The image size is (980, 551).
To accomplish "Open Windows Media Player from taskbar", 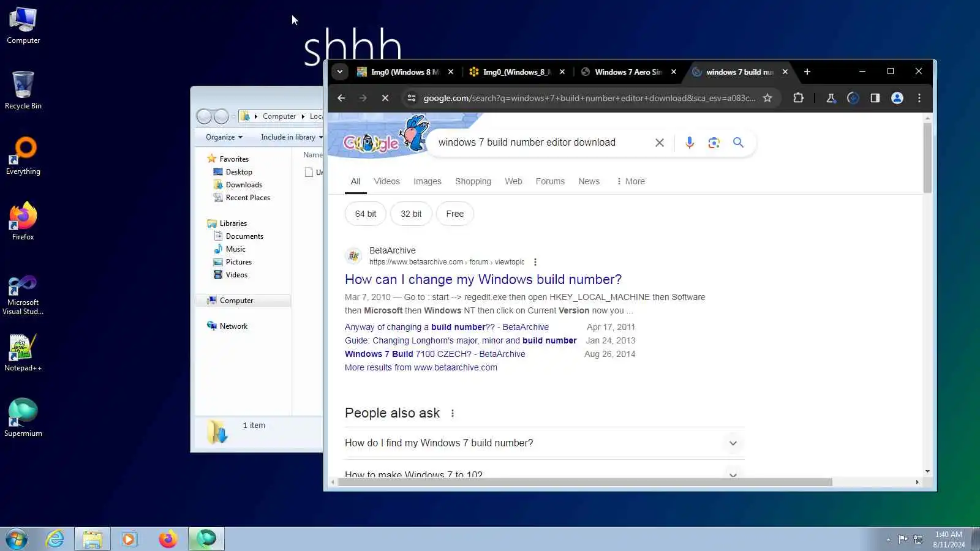I will pyautogui.click(x=129, y=539).
